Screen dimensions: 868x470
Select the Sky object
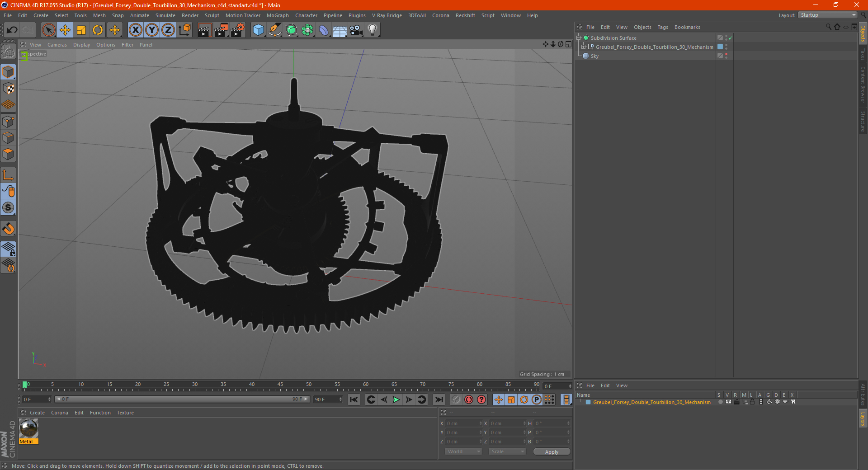click(x=594, y=56)
